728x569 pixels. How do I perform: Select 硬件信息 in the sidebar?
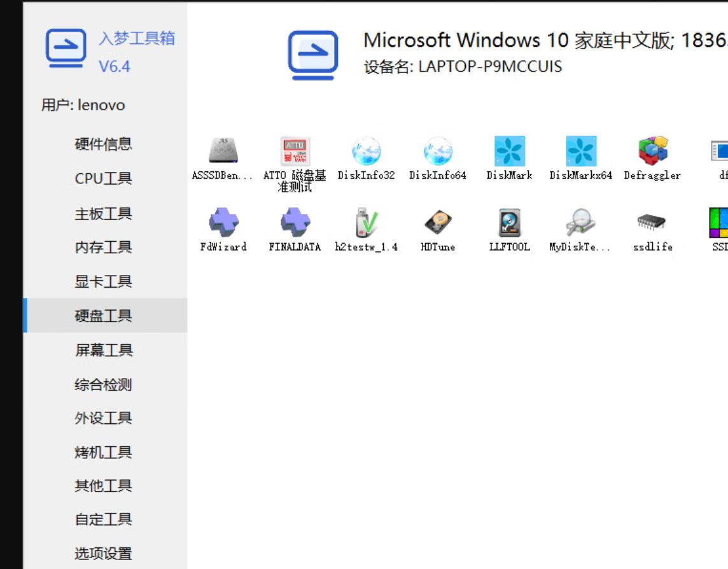click(x=103, y=144)
